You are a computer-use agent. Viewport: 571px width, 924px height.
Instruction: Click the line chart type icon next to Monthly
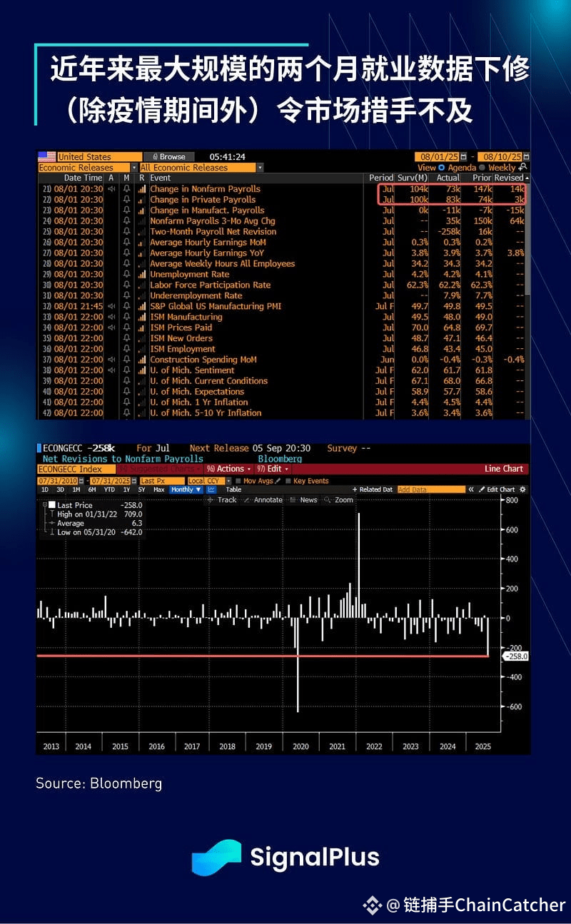[x=212, y=489]
